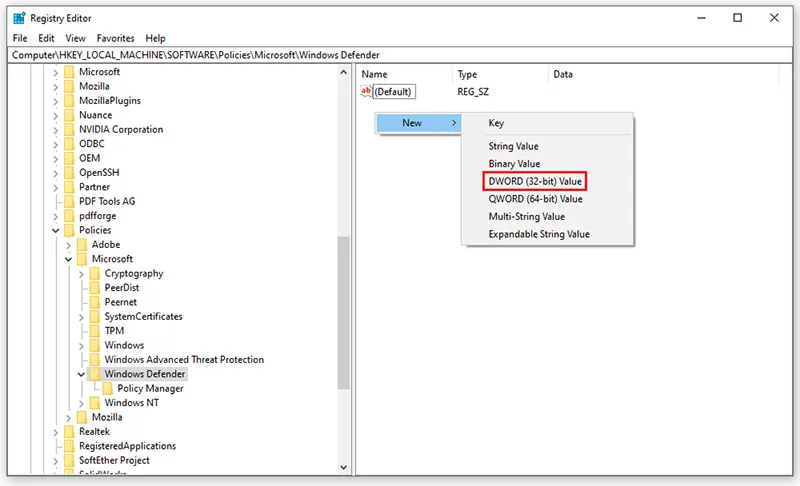Choose Key in the New submenu
The height and width of the screenshot is (486, 800).
[547, 123]
